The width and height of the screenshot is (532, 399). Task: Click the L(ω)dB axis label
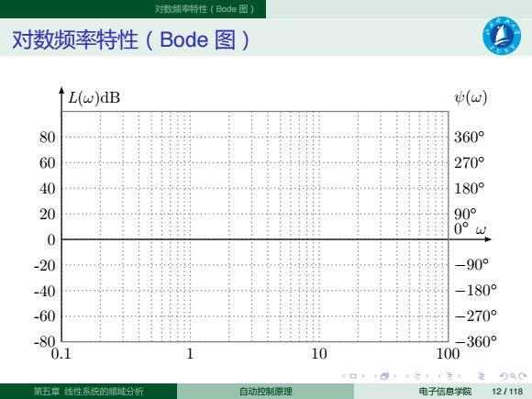pyautogui.click(x=94, y=98)
